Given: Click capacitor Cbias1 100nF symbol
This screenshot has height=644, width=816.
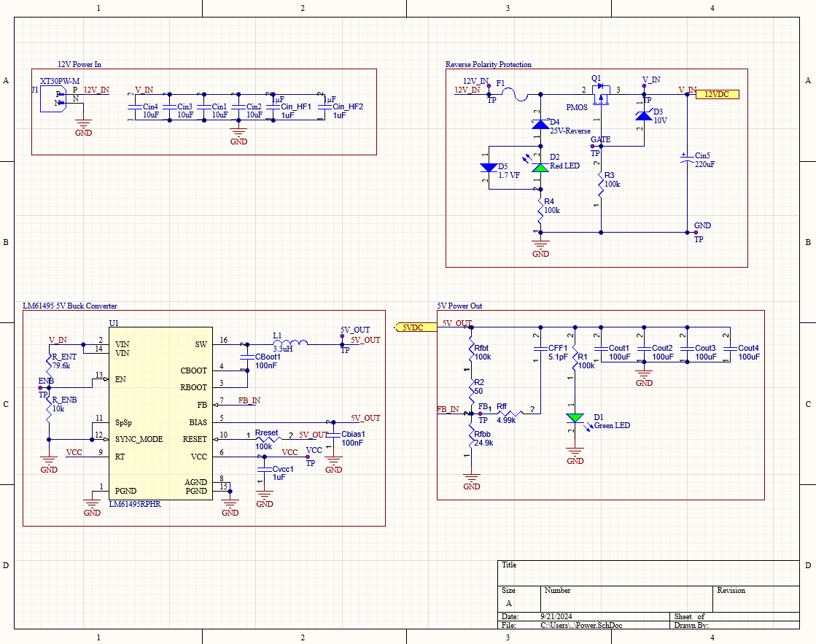Looking at the screenshot, I should 333,434.
